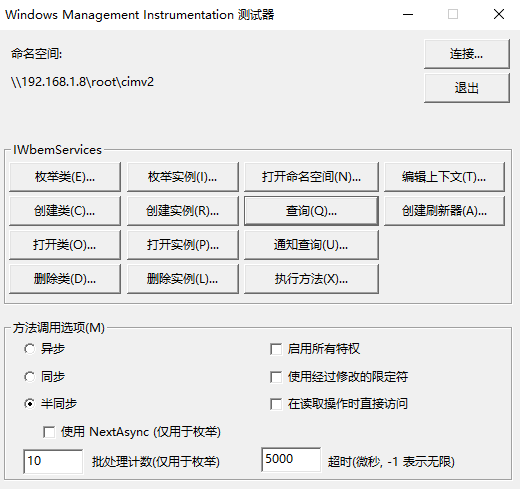Image resolution: width=520 pixels, height=489 pixels.
Task: Minimize the WMI 测试器 window
Action: pyautogui.click(x=408, y=14)
